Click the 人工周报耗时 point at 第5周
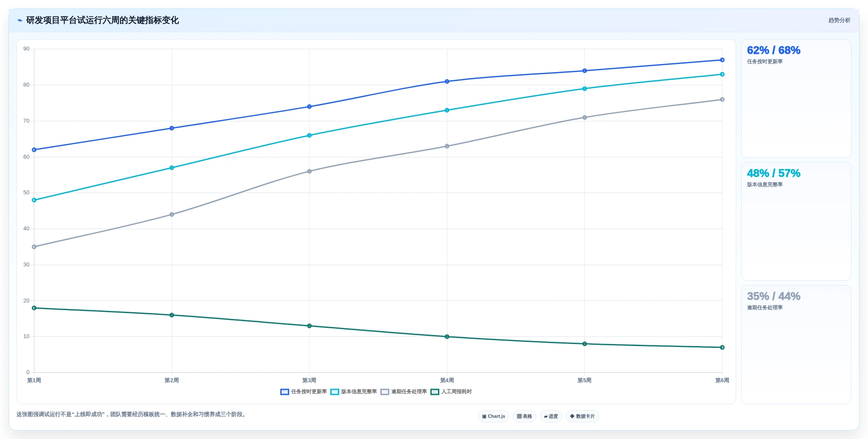Viewport: 868px width, 439px height. (x=585, y=344)
